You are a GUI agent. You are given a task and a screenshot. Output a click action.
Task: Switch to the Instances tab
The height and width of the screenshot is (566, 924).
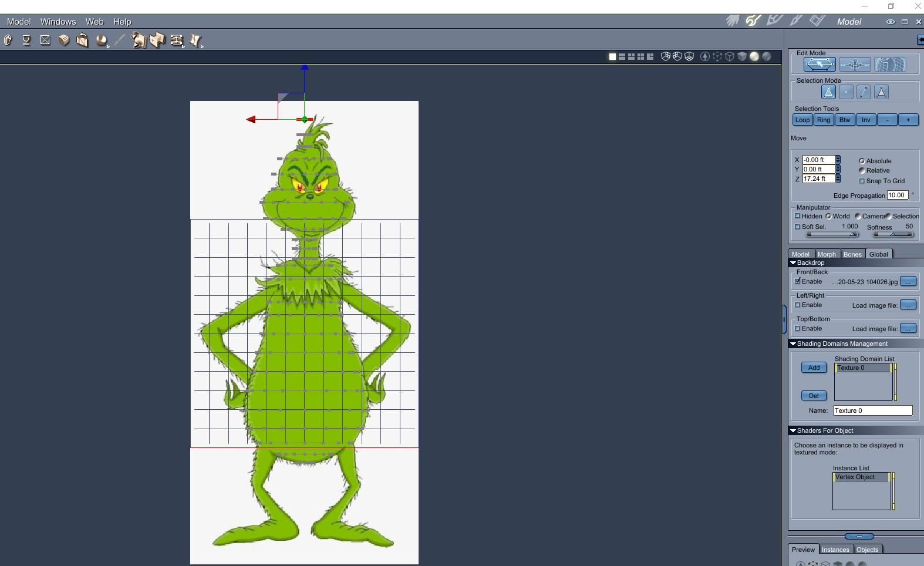click(835, 550)
